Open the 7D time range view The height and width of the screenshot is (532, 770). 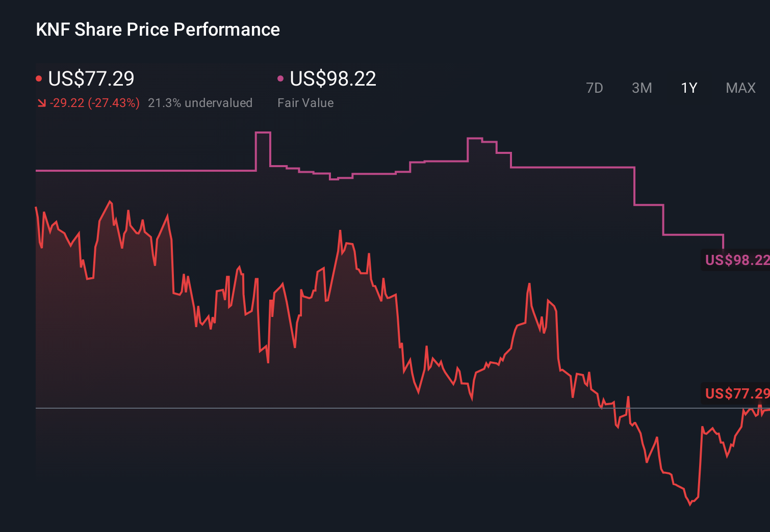tap(595, 88)
